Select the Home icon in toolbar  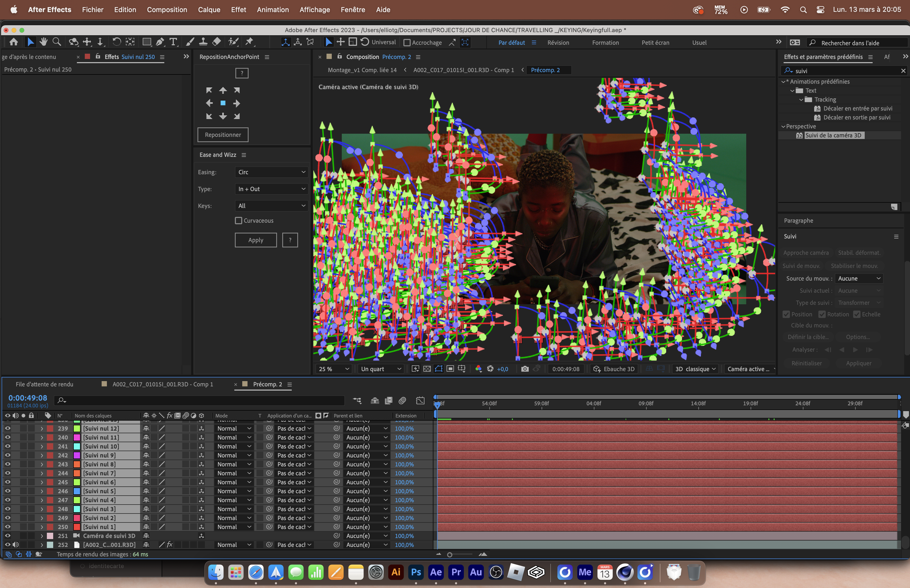14,42
